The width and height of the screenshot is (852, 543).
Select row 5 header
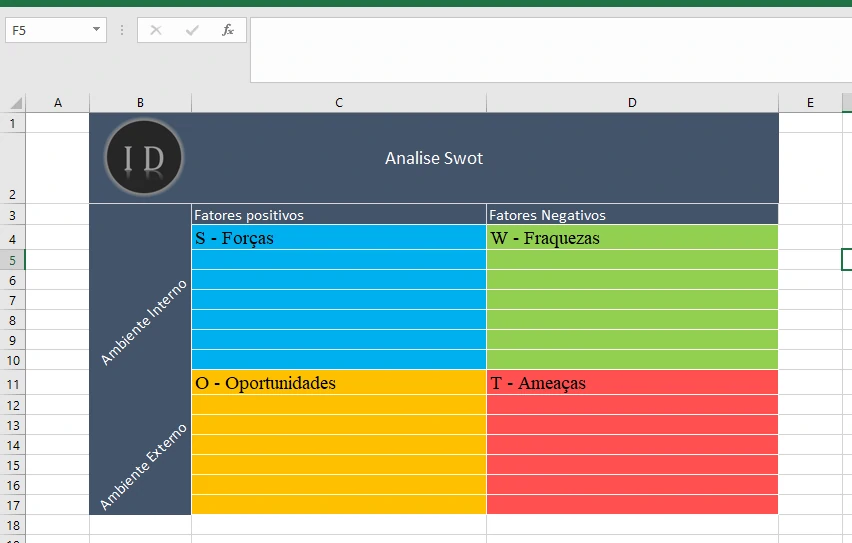point(12,260)
